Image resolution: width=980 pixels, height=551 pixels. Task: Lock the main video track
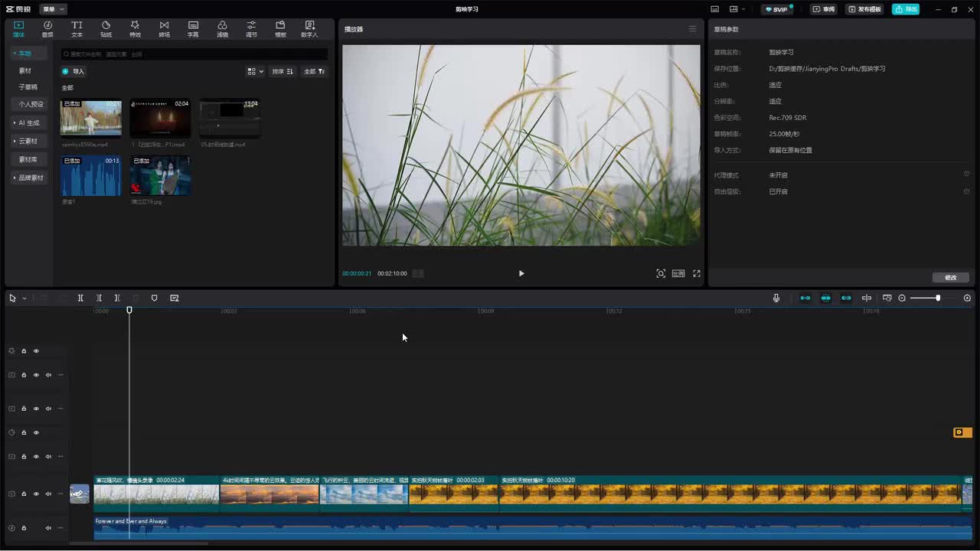(24, 494)
